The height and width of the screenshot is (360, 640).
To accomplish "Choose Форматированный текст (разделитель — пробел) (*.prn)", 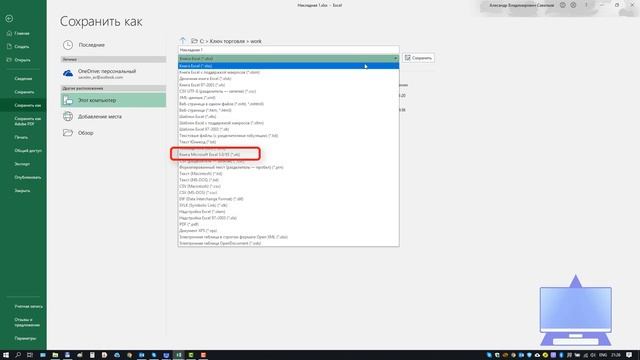I will (289, 167).
